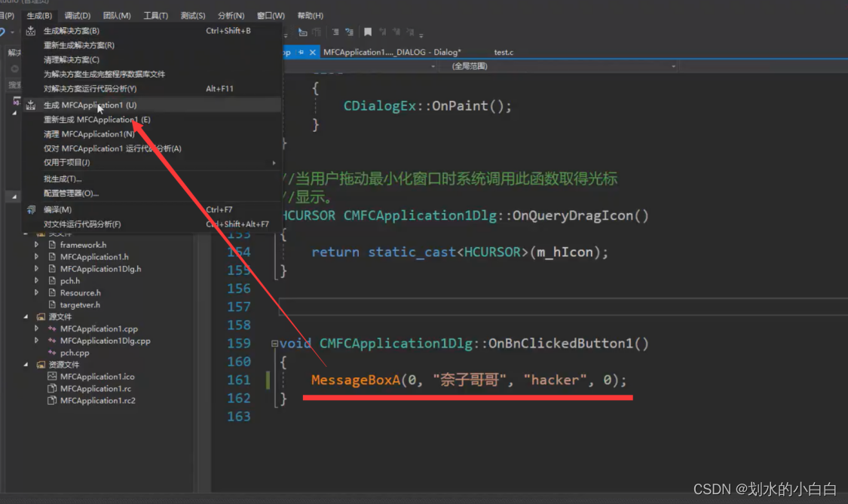Click the resource icon of MFCApplication1.rc2

[x=52, y=400]
